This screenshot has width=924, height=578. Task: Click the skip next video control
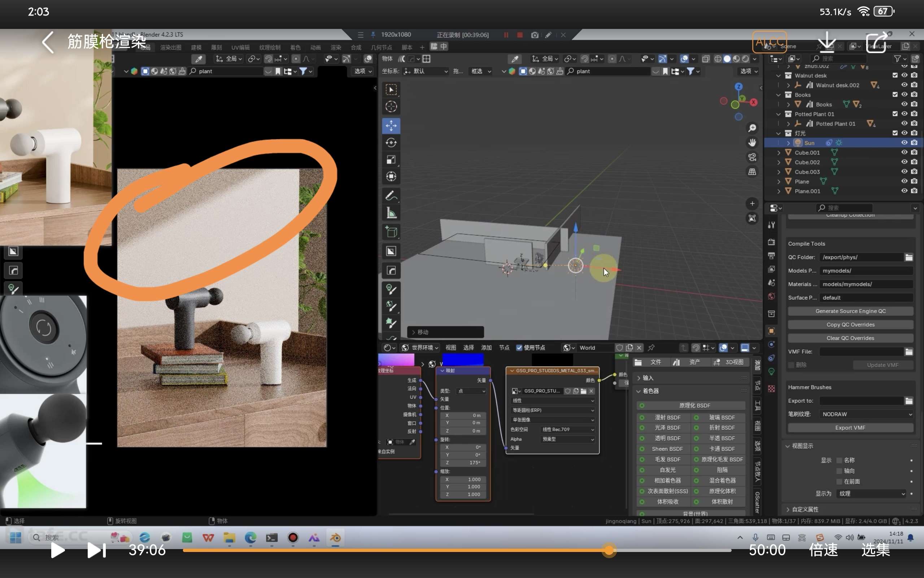point(96,551)
